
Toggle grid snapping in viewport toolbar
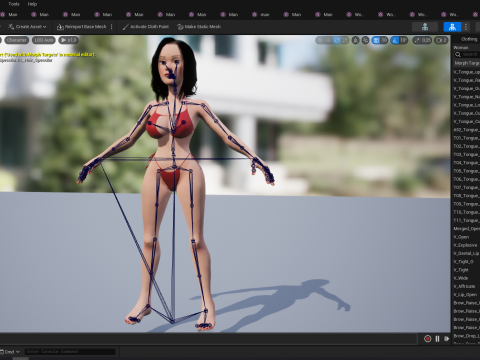click(x=376, y=40)
